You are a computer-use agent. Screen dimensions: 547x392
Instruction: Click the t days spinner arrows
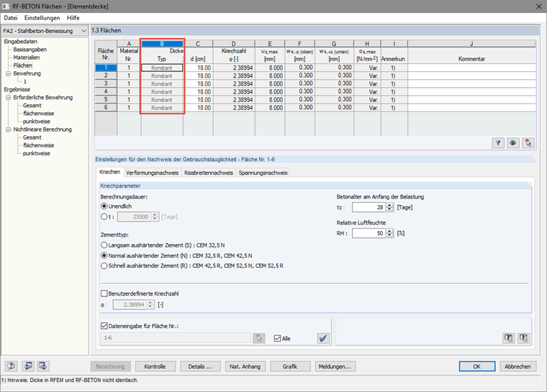[x=155, y=216]
